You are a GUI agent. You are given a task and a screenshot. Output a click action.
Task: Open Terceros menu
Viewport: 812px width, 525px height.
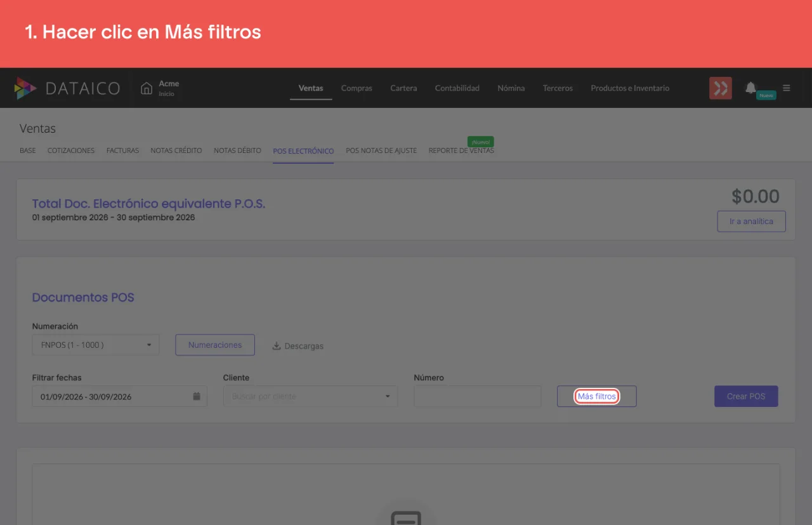(x=558, y=88)
